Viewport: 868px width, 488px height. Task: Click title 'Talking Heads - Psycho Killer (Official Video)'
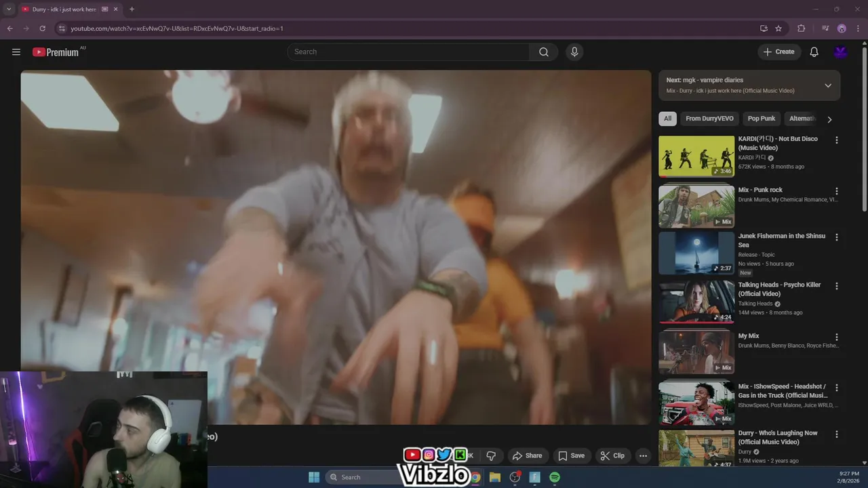(779, 289)
